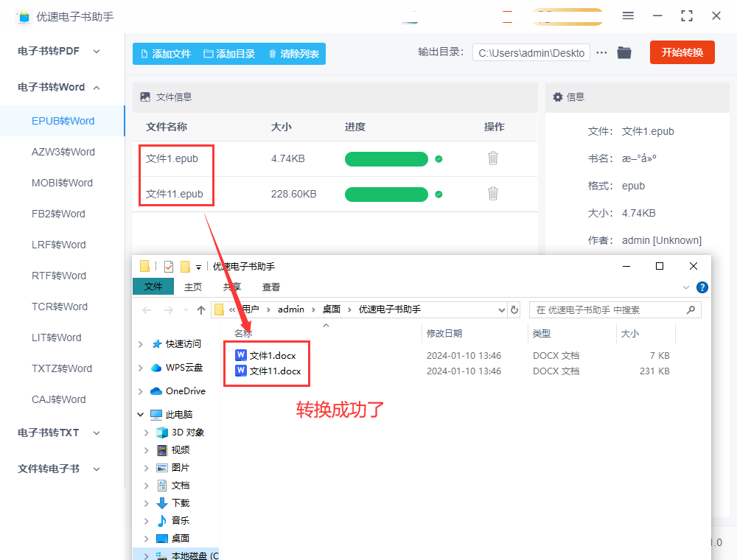Select the 此电脑 computer icon
Viewport: 737px width, 560px height.
[156, 414]
